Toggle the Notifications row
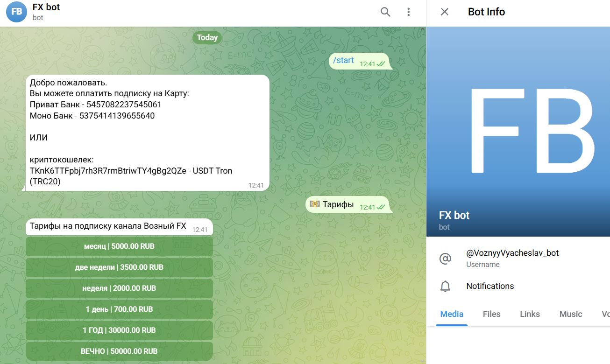610x364 pixels. 518,286
